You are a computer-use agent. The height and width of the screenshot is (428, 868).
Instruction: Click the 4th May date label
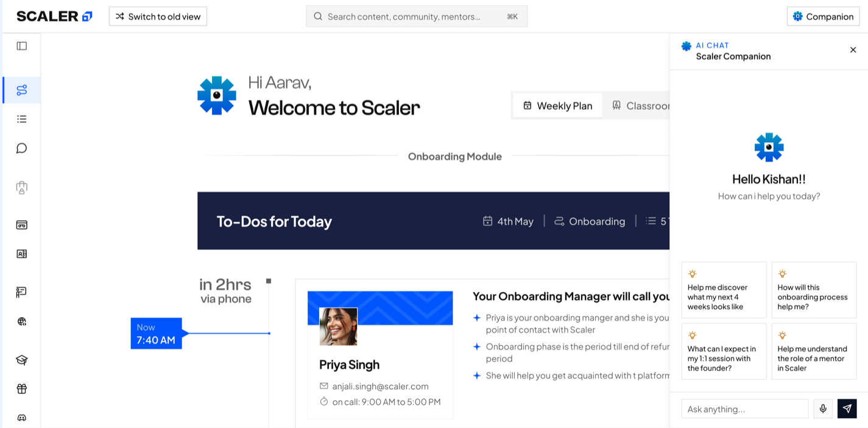[x=515, y=221]
